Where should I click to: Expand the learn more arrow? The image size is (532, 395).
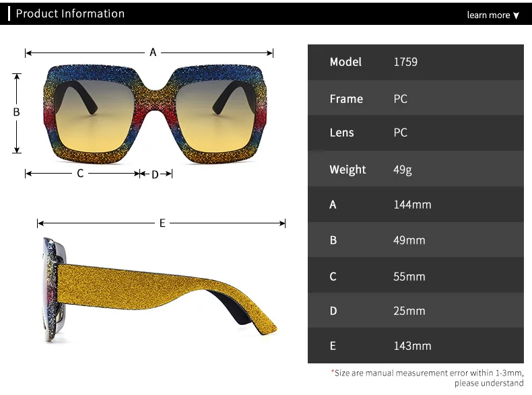click(516, 15)
